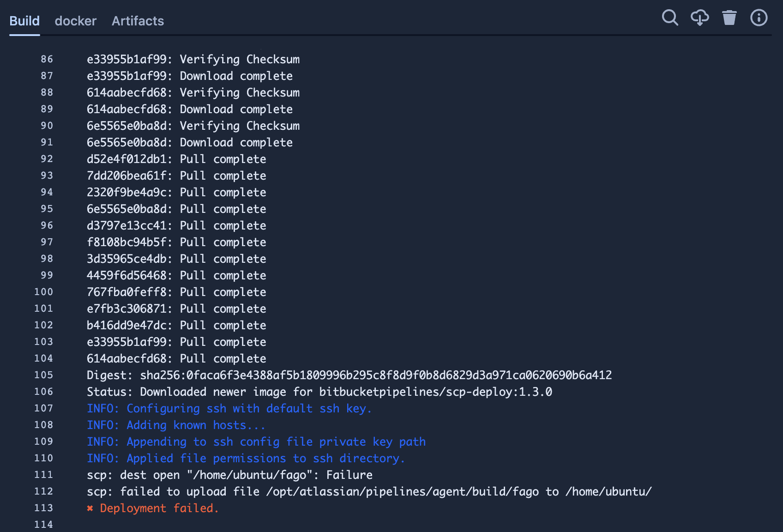Open the log search magnifier icon

pos(670,18)
